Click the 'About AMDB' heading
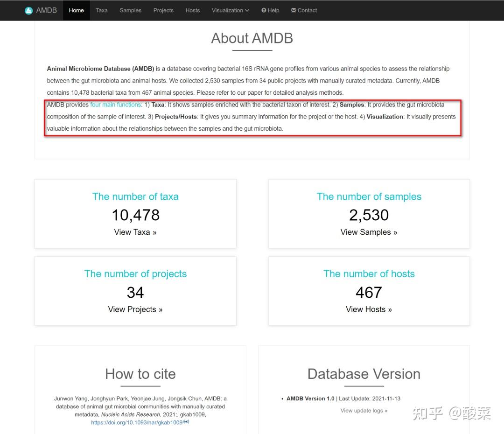 click(252, 38)
